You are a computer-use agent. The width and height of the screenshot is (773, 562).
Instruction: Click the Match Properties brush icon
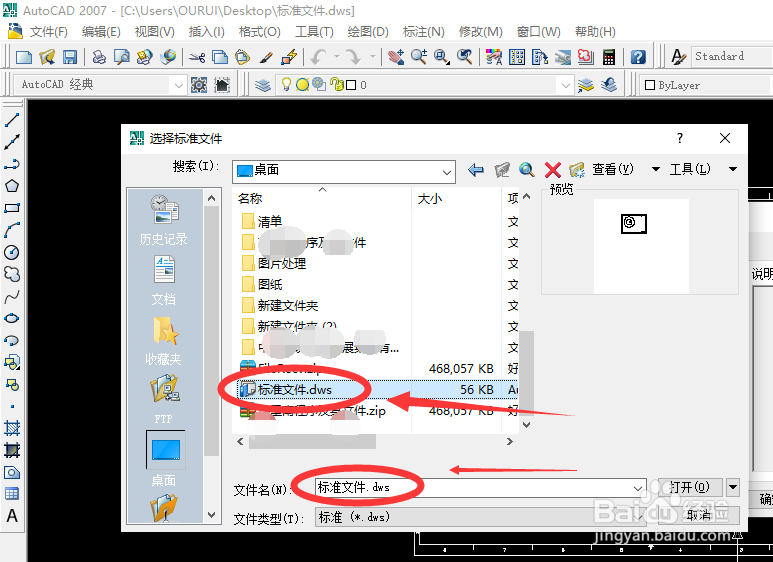click(266, 57)
